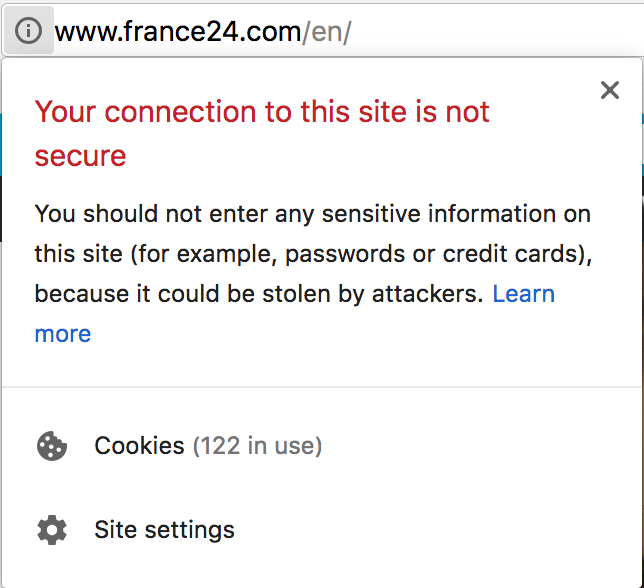
Task: Open the Cookies entry
Action: (x=139, y=446)
